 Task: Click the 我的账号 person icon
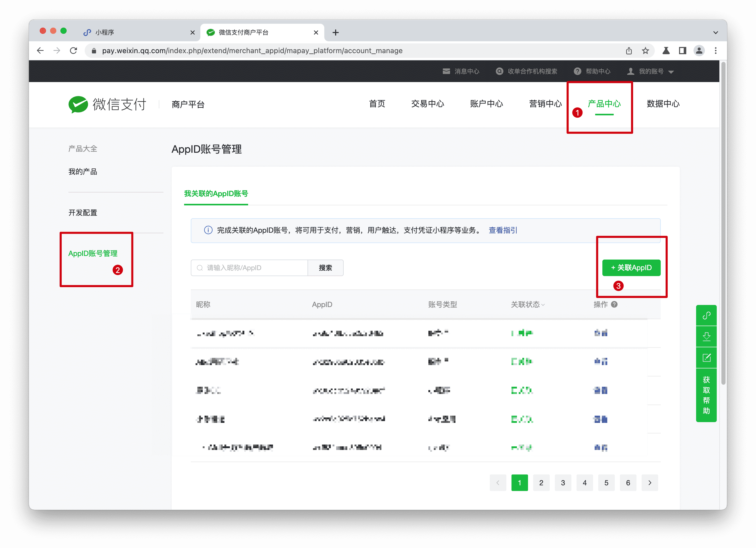(x=630, y=71)
